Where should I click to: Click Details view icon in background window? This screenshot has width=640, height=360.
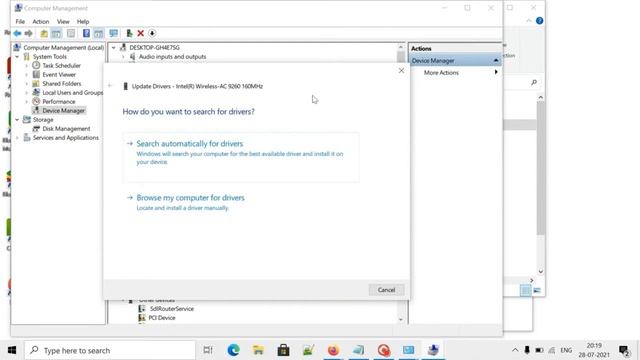(x=525, y=290)
